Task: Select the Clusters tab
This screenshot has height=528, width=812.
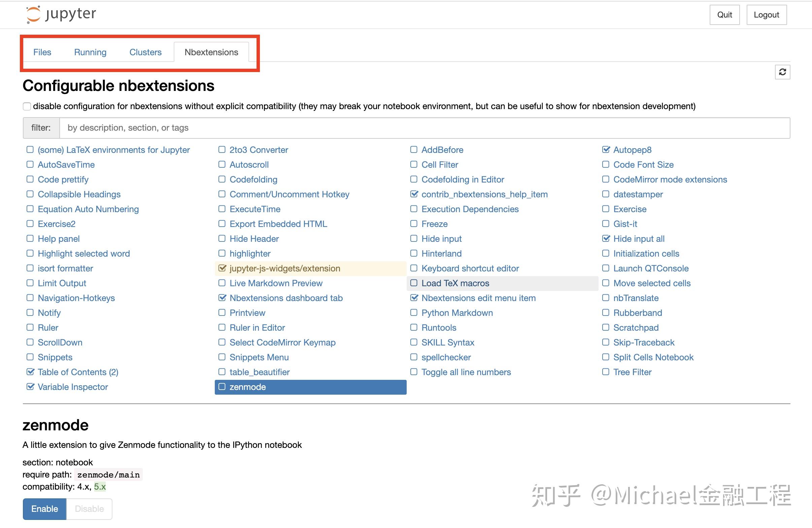Action: (145, 52)
